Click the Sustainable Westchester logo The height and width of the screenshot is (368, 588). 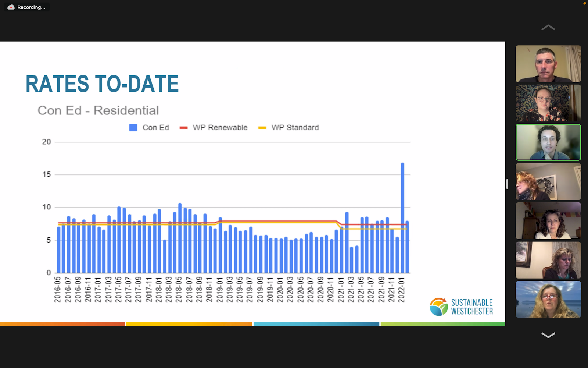tap(461, 307)
